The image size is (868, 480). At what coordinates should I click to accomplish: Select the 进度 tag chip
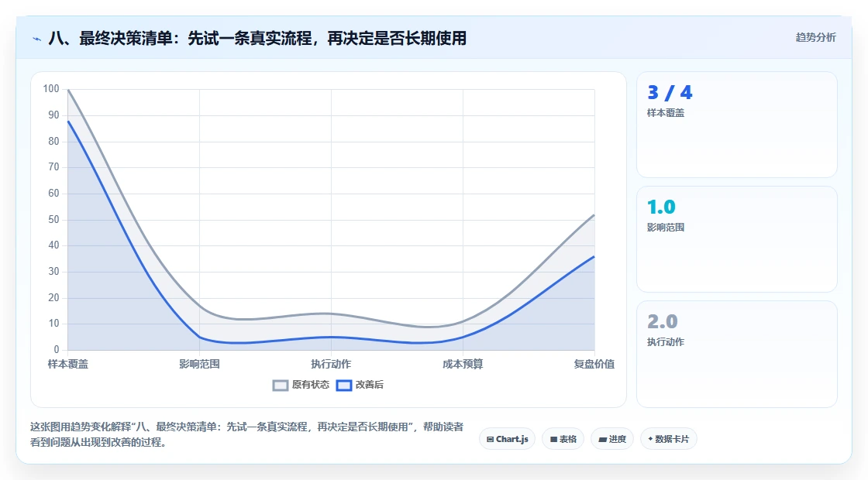pyautogui.click(x=612, y=439)
